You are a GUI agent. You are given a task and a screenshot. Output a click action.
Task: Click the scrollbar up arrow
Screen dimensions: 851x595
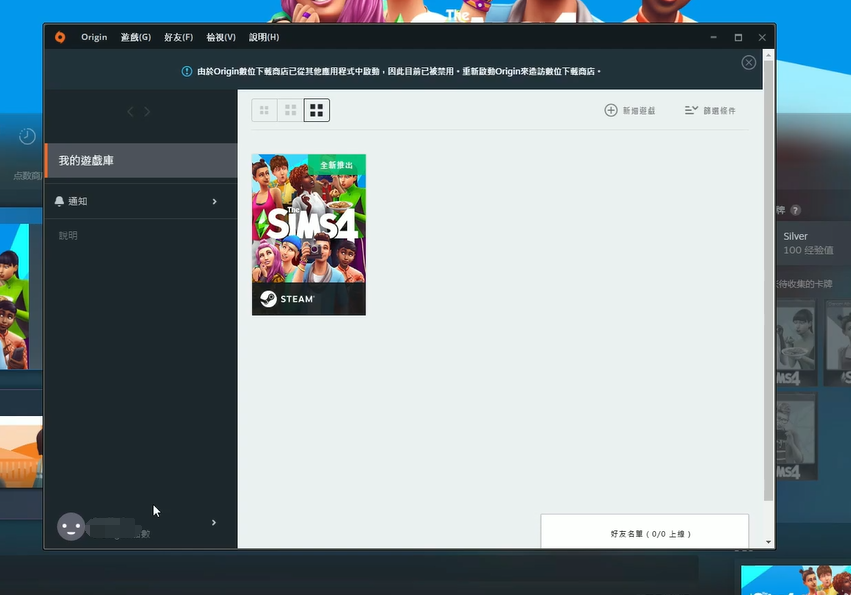point(768,55)
